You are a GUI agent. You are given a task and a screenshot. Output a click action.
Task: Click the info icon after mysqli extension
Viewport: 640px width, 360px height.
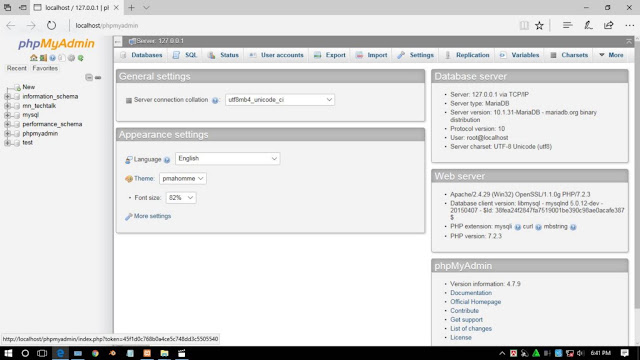pyautogui.click(x=518, y=227)
